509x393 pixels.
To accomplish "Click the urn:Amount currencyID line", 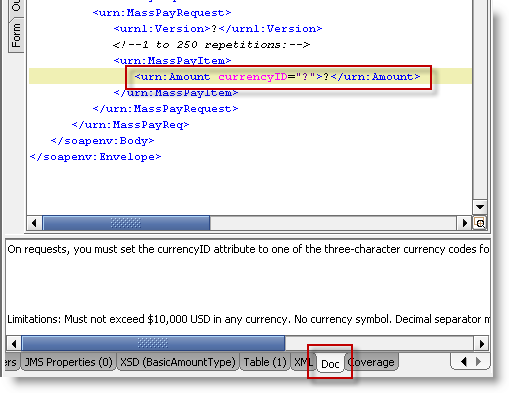I will point(277,77).
